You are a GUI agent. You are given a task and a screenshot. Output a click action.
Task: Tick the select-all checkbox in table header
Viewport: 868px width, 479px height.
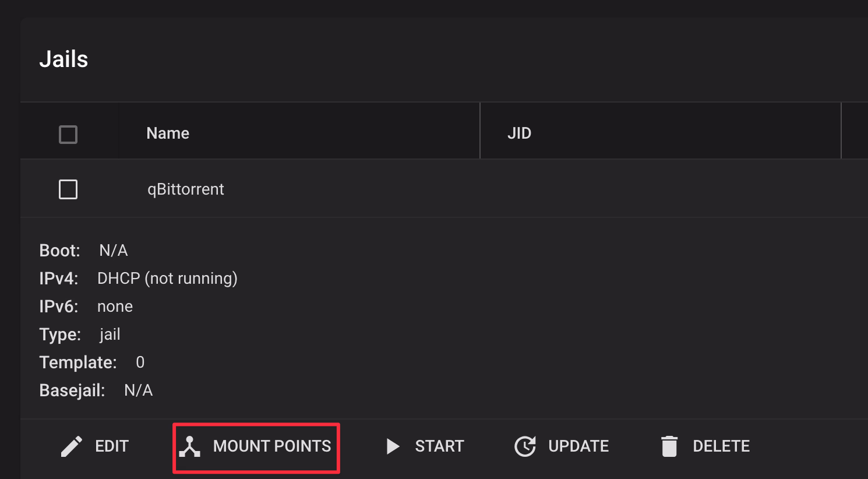coord(68,135)
